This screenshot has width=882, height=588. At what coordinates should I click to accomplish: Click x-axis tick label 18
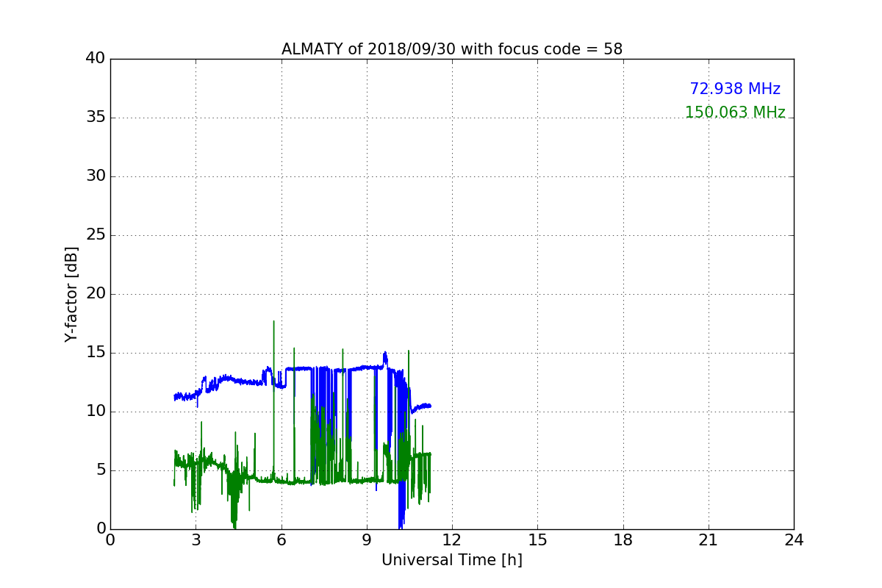623,540
